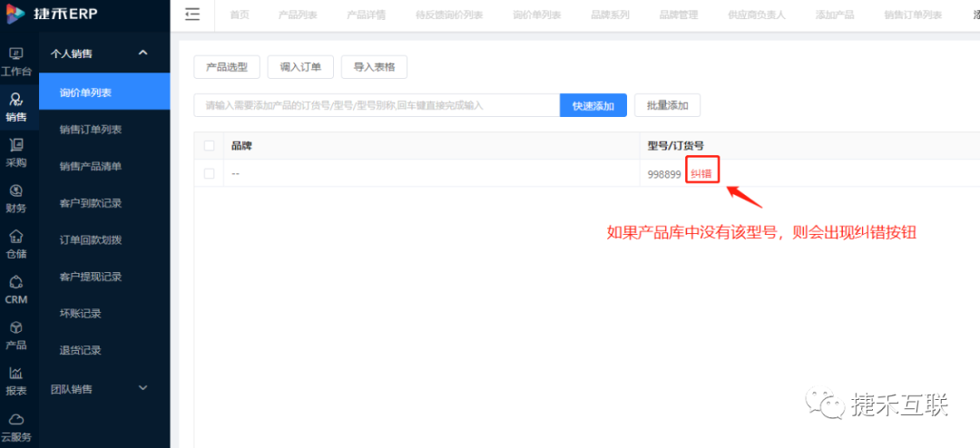Click the red 纠错 link
Viewport: 980px width, 448px height.
[701, 174]
